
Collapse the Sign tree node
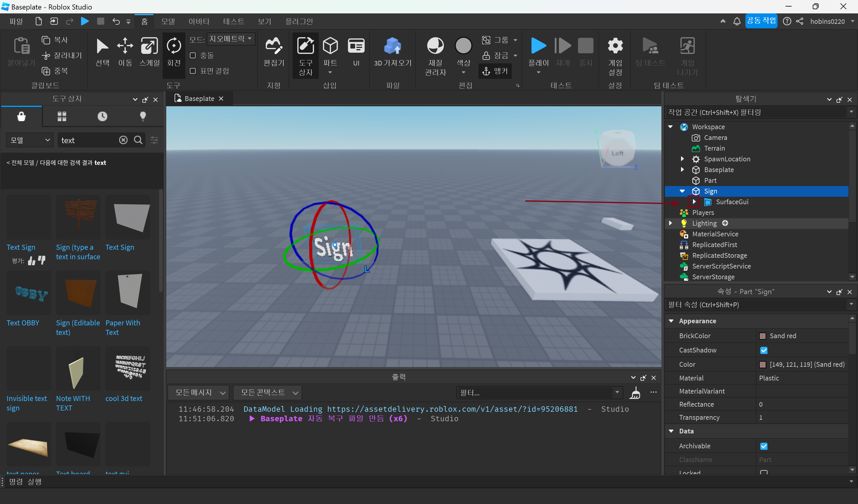[x=682, y=191]
